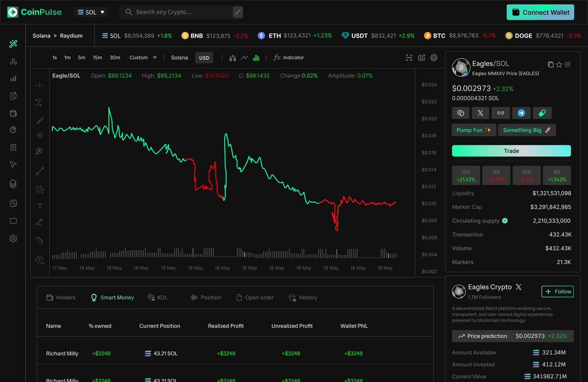The image size is (588, 382).
Task: Set chart interval to 1s
Action: (54, 58)
